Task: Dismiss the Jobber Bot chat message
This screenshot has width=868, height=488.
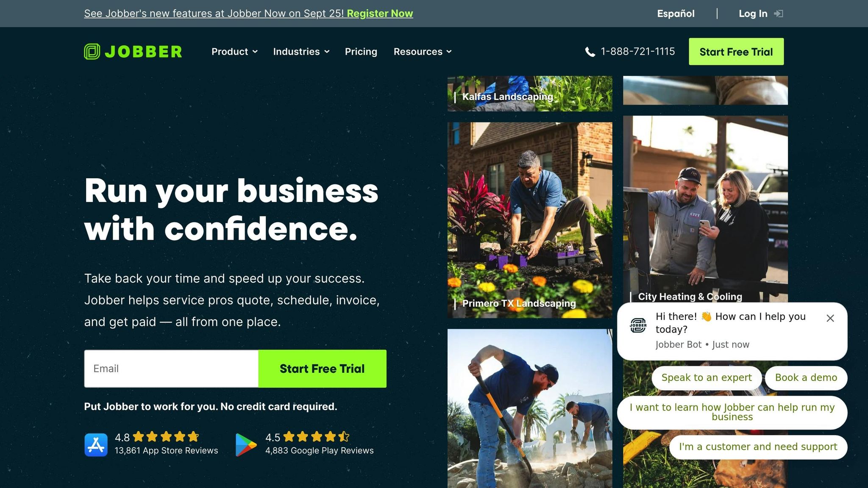Action: [x=830, y=318]
